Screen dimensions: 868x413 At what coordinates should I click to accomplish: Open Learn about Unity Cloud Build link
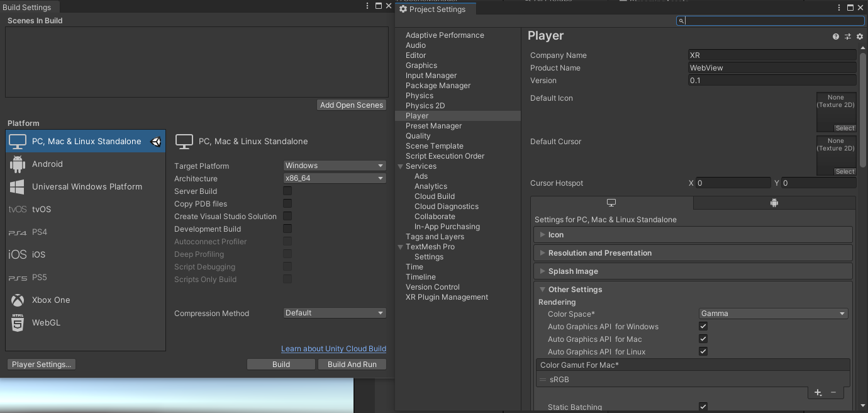[333, 349]
